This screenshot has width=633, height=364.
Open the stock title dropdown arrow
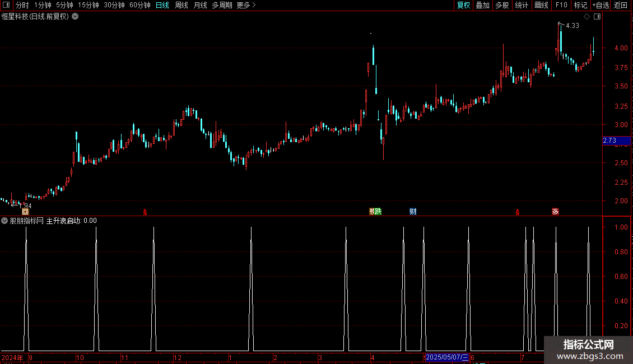pos(75,17)
